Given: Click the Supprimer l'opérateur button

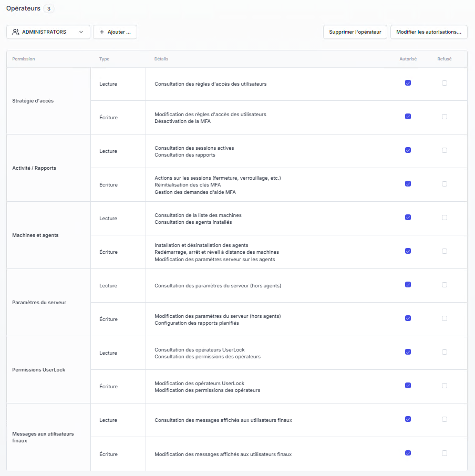Looking at the screenshot, I should click(355, 32).
